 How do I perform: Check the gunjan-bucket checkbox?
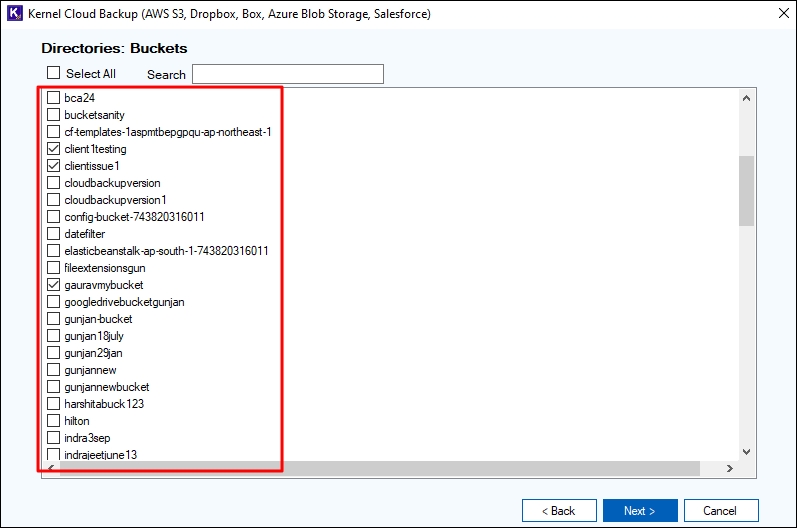click(x=53, y=319)
